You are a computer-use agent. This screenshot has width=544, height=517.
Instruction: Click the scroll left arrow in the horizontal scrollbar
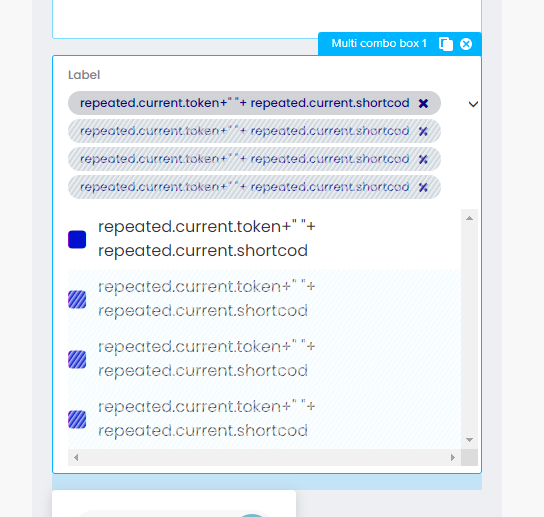tap(76, 457)
